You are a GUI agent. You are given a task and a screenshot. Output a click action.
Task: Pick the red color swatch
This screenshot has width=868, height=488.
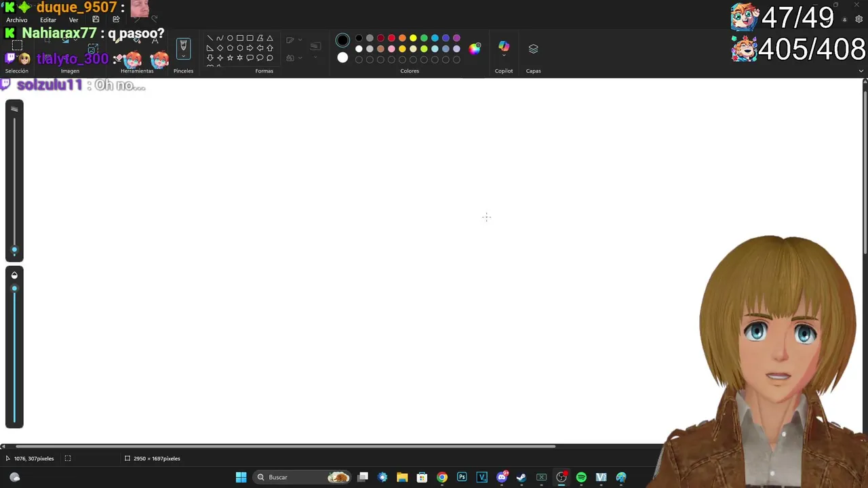(391, 38)
